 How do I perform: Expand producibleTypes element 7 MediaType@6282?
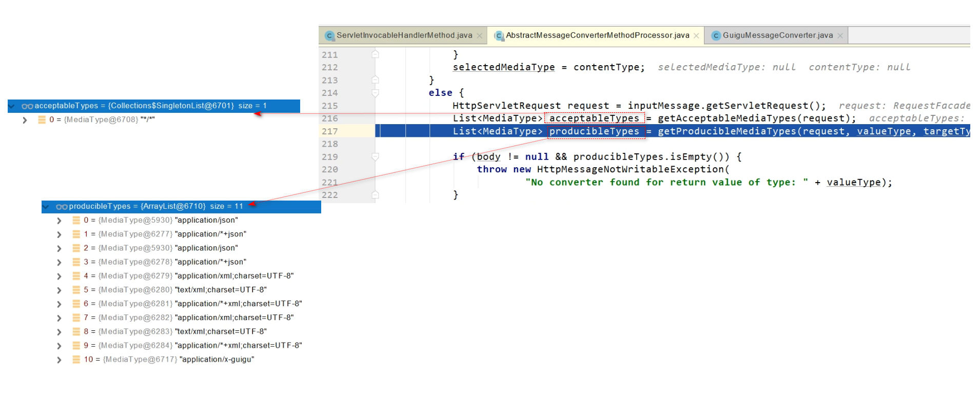pyautogui.click(x=59, y=318)
